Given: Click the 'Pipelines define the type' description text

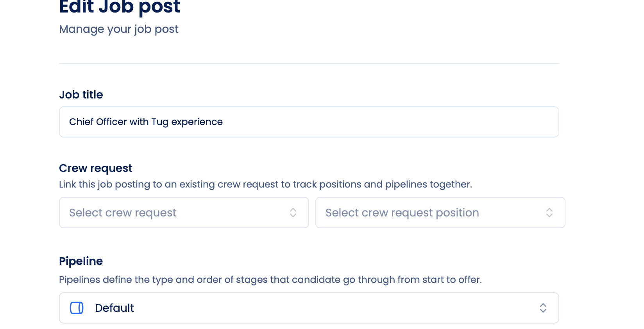Looking at the screenshot, I should [270, 280].
